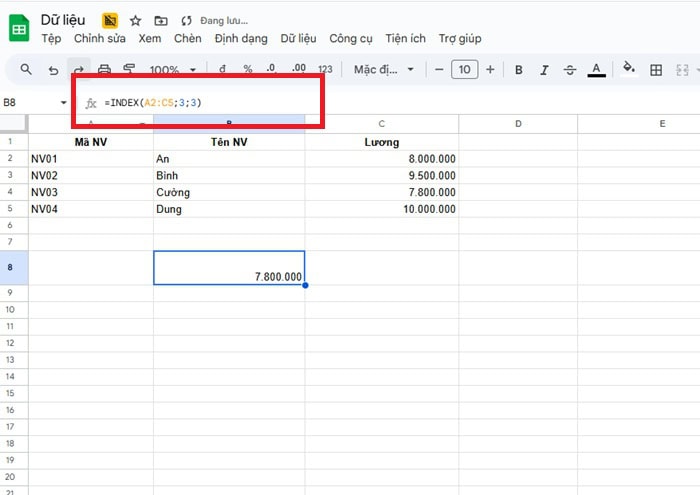The image size is (700, 495).
Task: Select row 8 header
Action: pos(14,267)
